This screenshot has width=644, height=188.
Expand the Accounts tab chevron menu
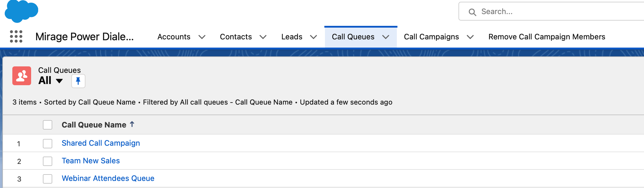(202, 37)
